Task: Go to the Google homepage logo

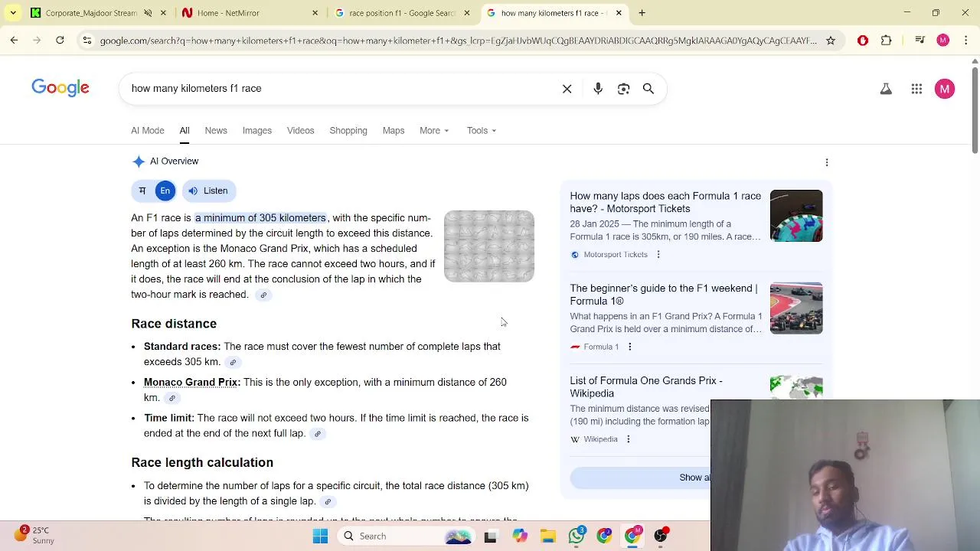Action: (x=60, y=89)
